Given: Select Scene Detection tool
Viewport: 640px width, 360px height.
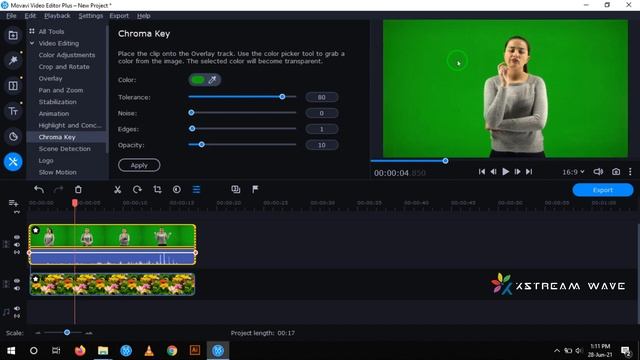Looking at the screenshot, I should click(64, 149).
